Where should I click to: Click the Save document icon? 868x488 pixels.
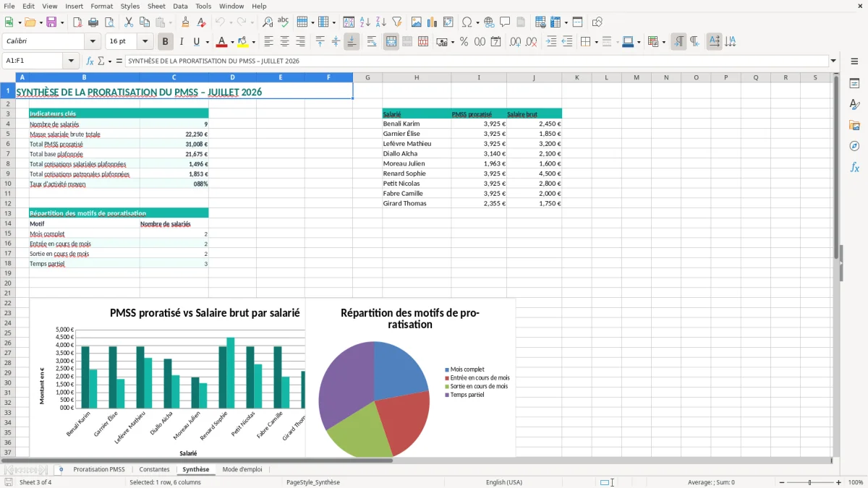click(51, 22)
